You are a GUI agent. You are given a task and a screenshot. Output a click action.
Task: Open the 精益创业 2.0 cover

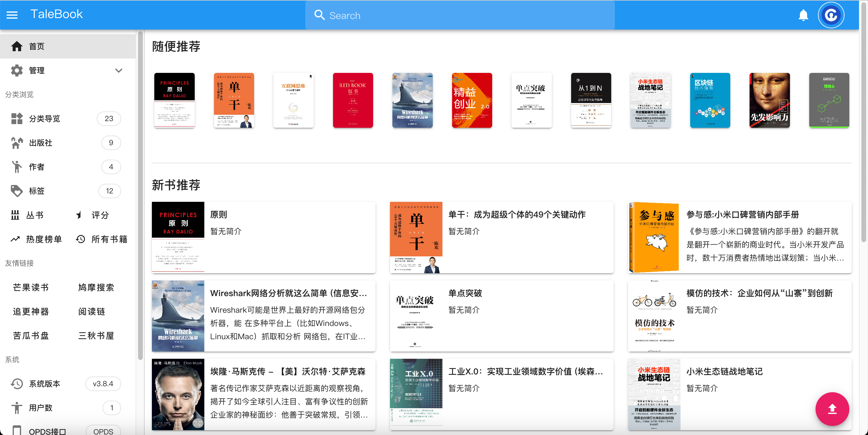[472, 100]
